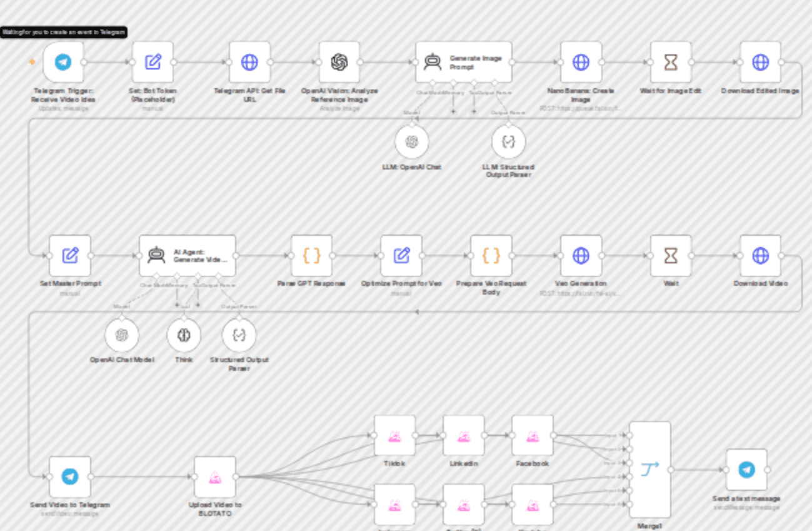812x531 pixels.
Task: Click the 'sendMessage: message' subtitle text
Action: tap(746, 507)
